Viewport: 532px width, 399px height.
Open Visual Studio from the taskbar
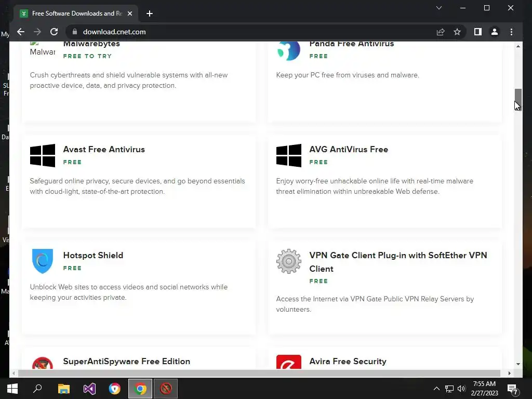[x=89, y=389]
